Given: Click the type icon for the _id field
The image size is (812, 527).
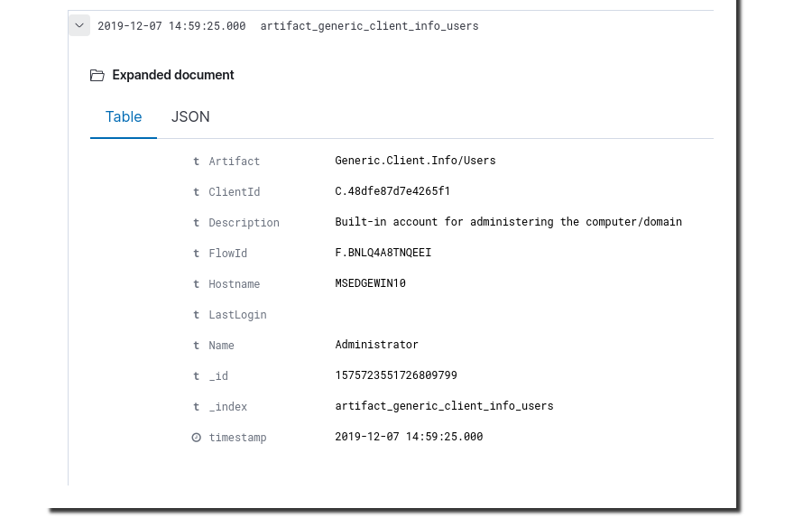Looking at the screenshot, I should tap(197, 376).
